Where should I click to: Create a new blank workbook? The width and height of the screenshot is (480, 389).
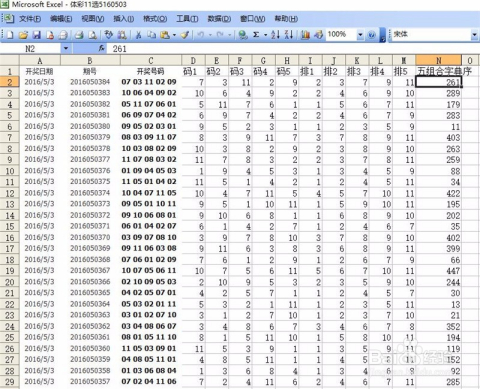10,34
